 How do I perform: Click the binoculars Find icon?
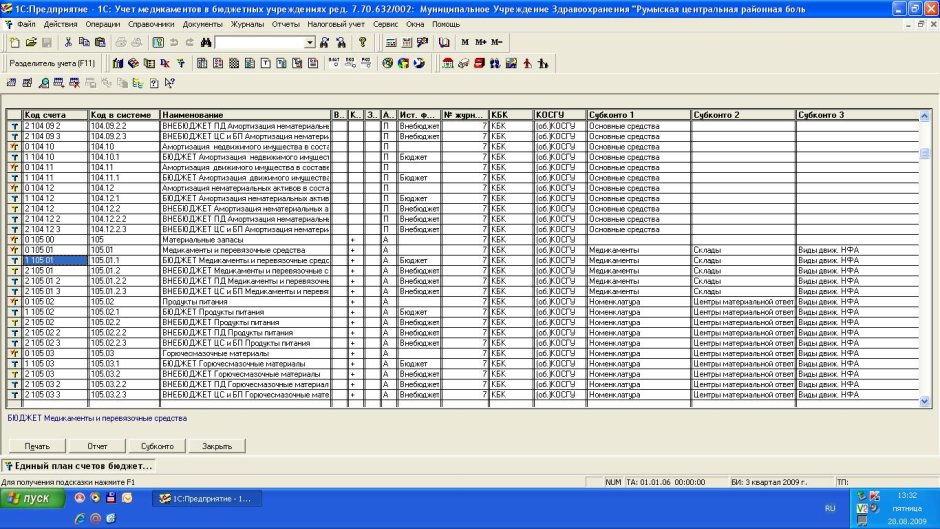[206, 43]
